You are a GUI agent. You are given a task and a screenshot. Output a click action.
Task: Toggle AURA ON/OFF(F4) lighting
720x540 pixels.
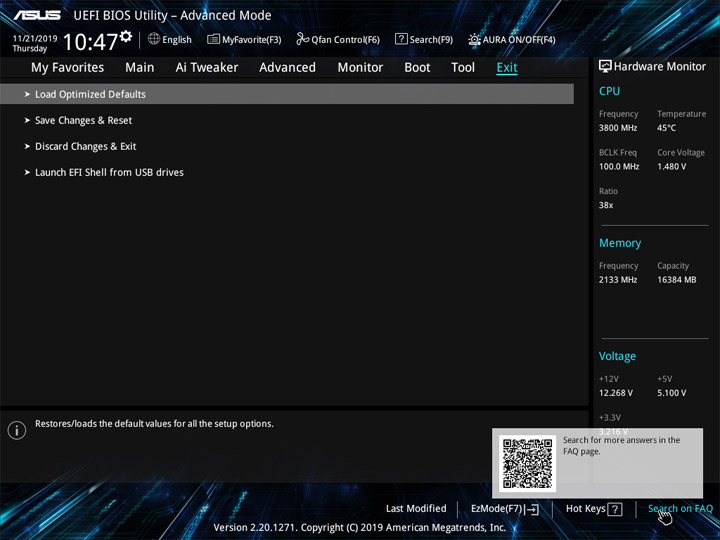[x=511, y=39]
